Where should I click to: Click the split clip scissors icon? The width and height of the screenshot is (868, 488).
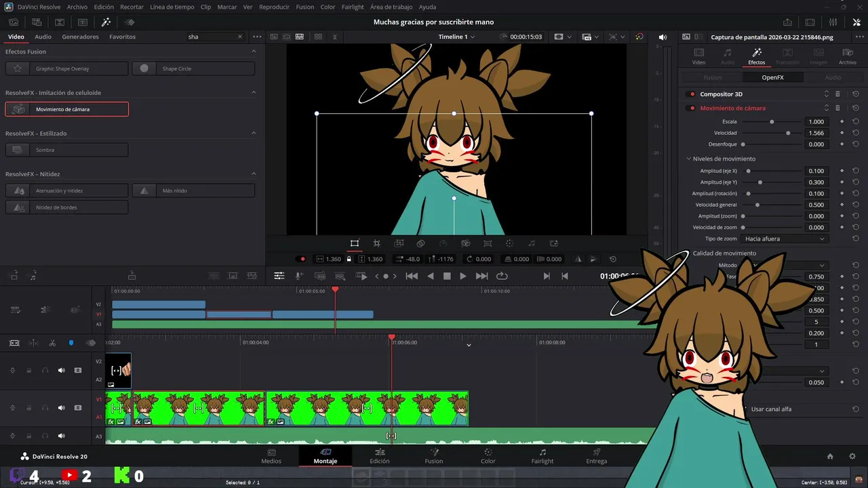click(52, 343)
